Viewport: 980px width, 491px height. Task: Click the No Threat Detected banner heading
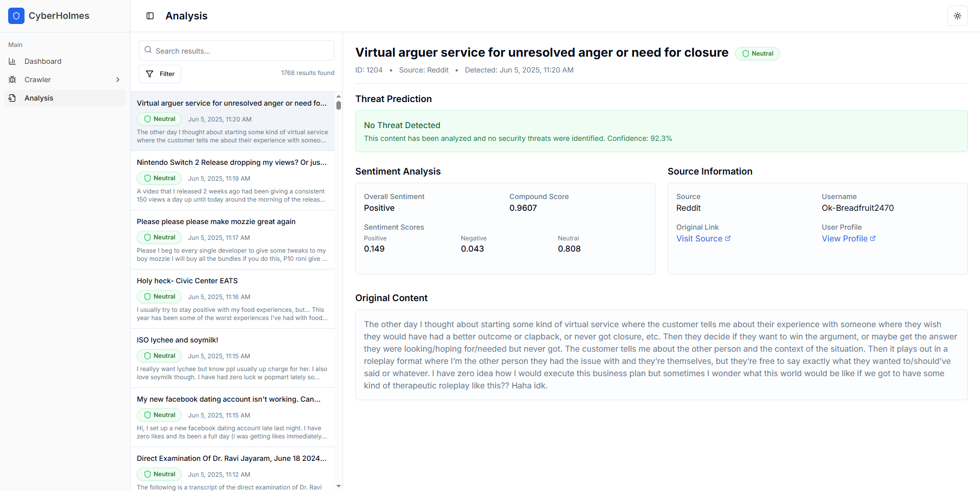point(402,125)
